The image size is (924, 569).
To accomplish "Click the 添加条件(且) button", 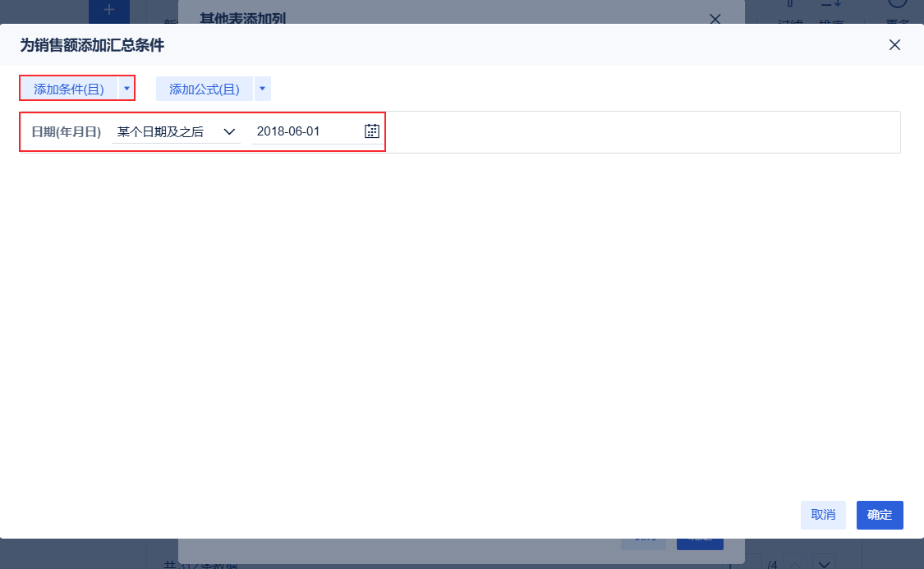I will click(71, 88).
